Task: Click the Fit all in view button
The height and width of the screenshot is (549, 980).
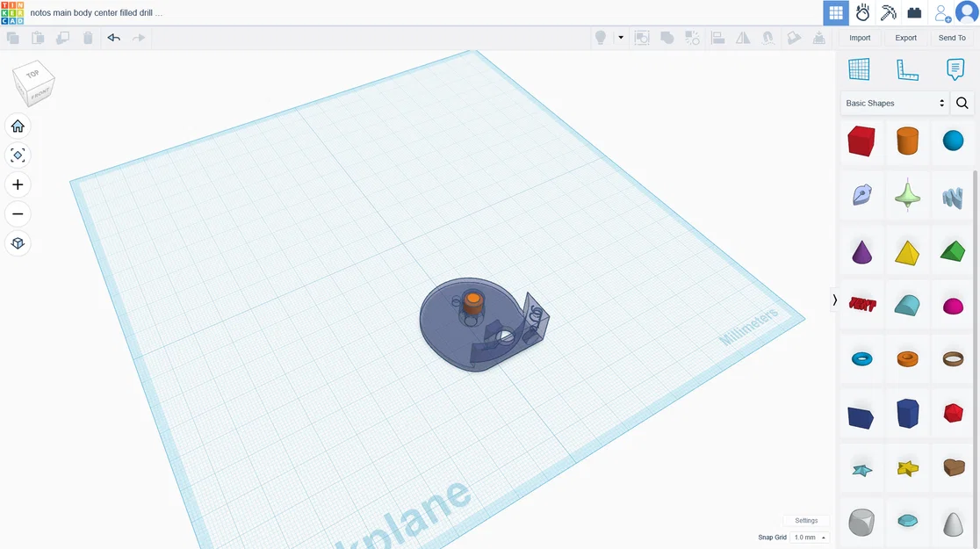Action: pos(18,155)
